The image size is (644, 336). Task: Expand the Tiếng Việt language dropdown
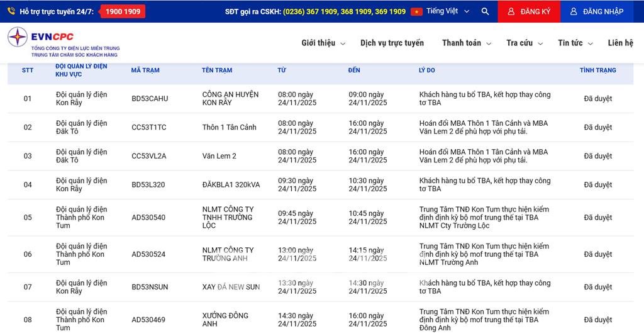click(467, 11)
